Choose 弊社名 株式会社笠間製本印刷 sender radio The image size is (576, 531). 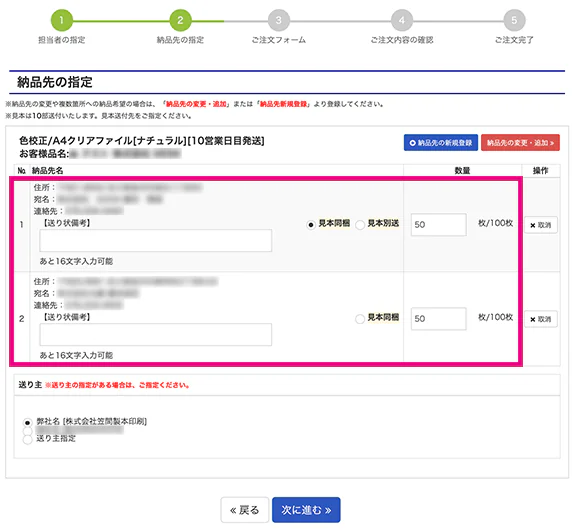(28, 422)
